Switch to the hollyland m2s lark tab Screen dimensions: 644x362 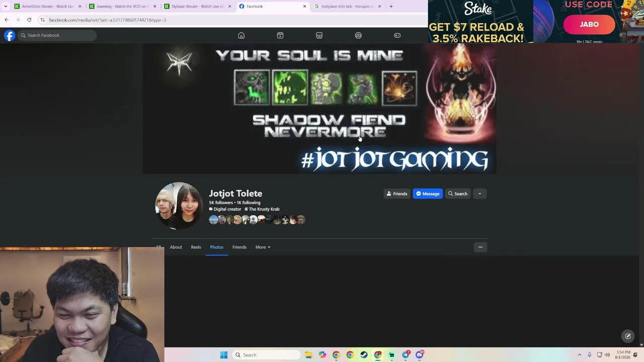(x=348, y=7)
